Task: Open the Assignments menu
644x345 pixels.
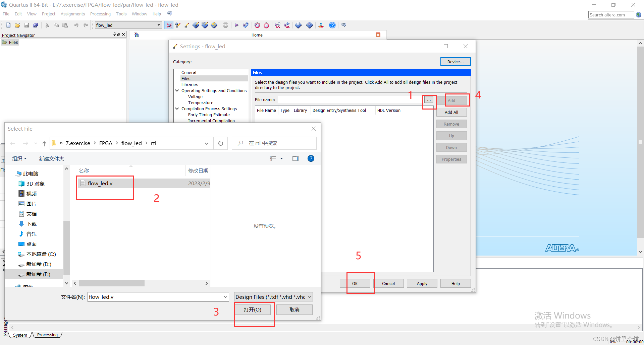Action: [73, 14]
